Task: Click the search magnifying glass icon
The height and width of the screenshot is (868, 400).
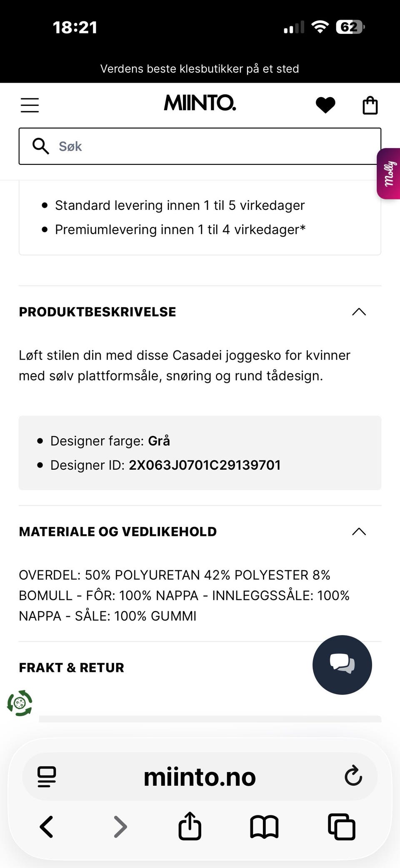Action: point(40,146)
